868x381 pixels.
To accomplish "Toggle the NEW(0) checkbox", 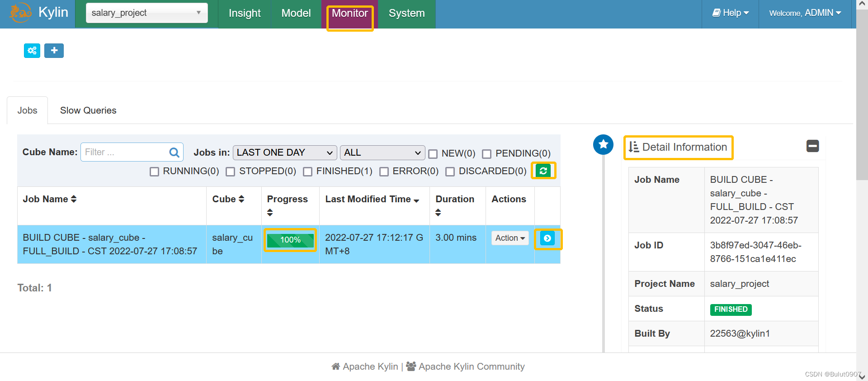I will coord(433,154).
